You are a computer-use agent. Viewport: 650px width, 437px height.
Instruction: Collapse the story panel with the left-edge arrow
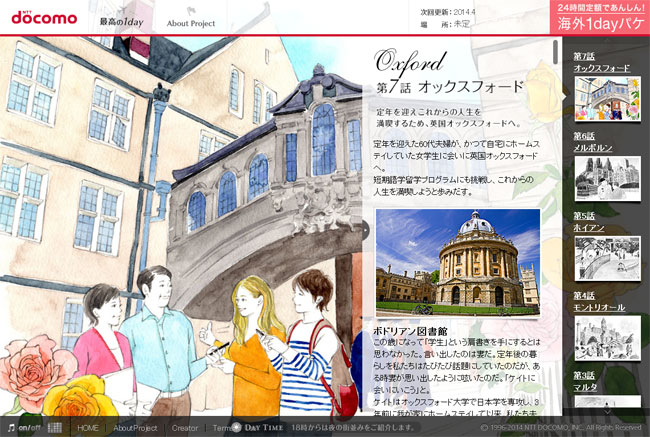tap(366, 229)
